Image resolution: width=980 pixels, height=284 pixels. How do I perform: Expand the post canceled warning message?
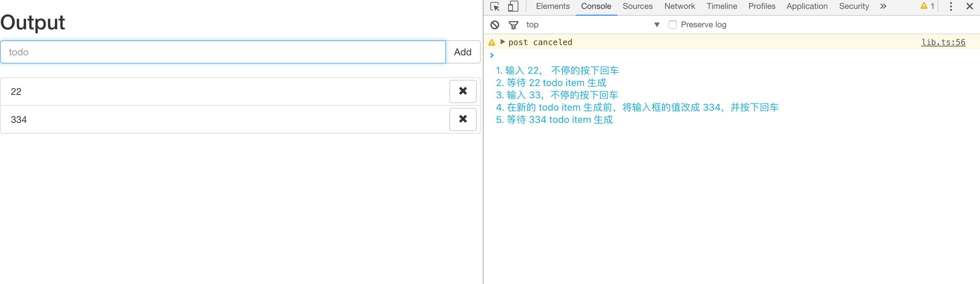(503, 42)
